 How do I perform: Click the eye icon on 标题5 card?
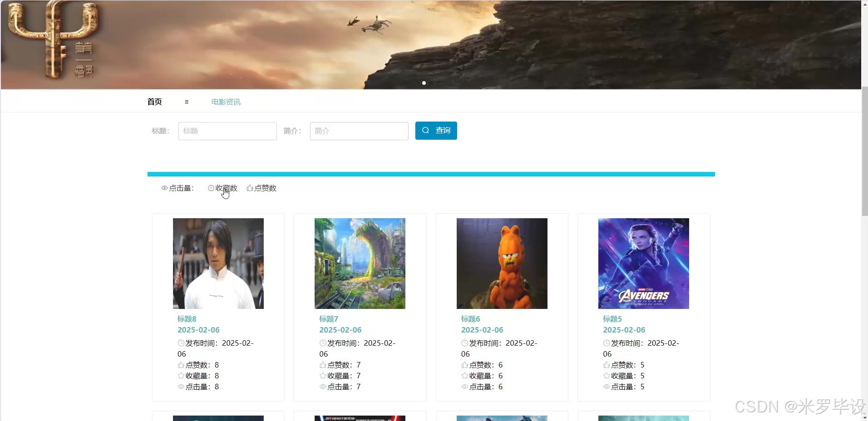607,387
